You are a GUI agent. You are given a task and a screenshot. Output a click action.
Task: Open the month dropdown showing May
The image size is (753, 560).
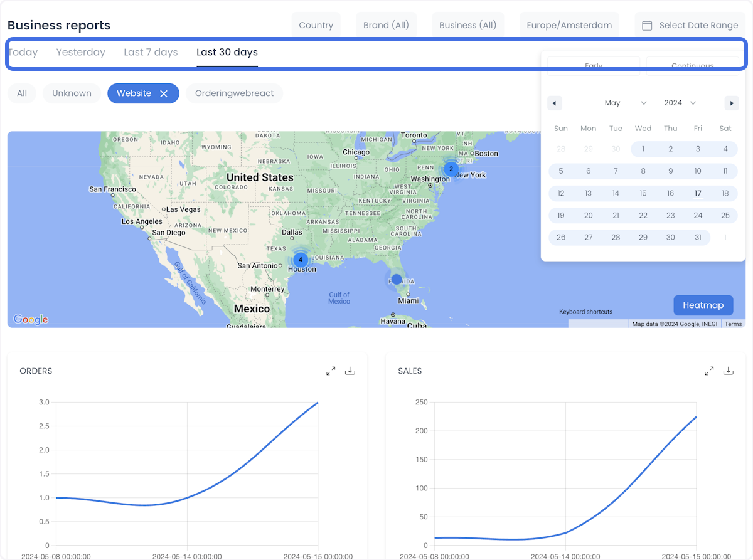click(626, 103)
